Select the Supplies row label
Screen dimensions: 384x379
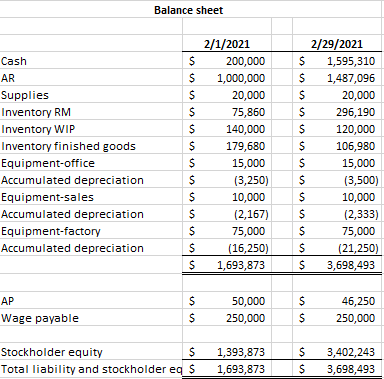point(25,95)
